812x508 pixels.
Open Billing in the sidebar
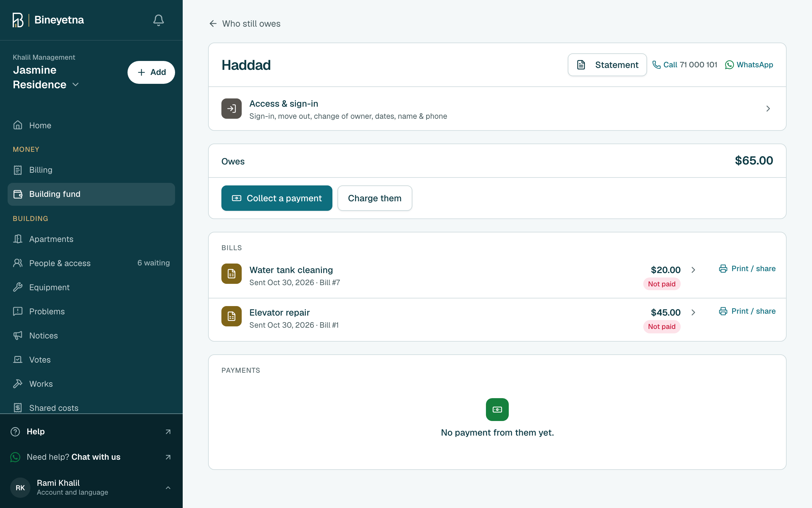[91, 170]
